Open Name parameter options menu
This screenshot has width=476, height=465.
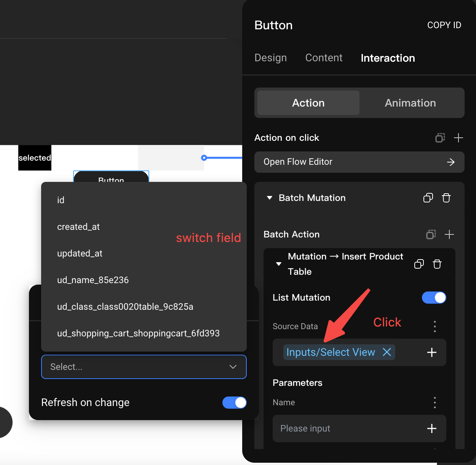pos(435,403)
